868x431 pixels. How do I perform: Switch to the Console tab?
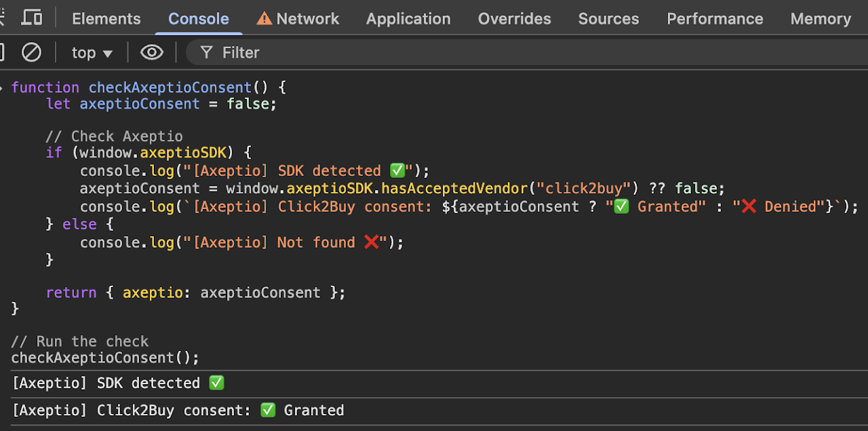point(199,19)
